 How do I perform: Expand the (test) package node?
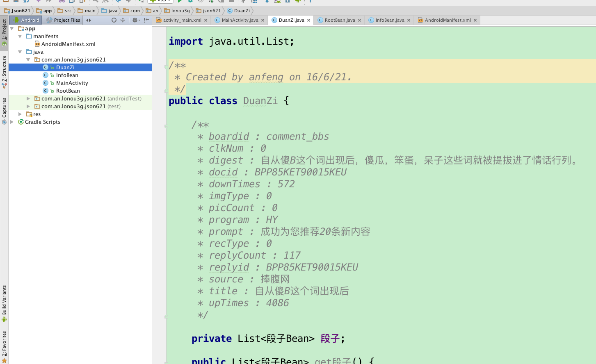point(28,107)
